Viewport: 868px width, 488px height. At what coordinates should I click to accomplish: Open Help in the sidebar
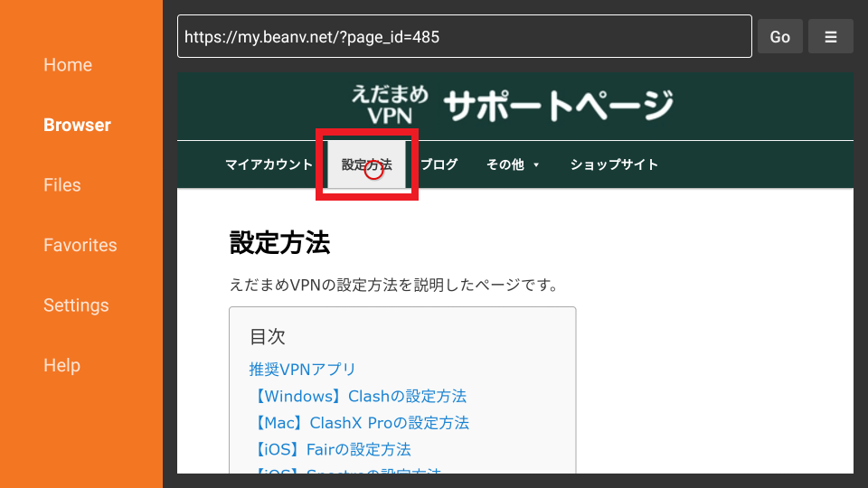(61, 365)
